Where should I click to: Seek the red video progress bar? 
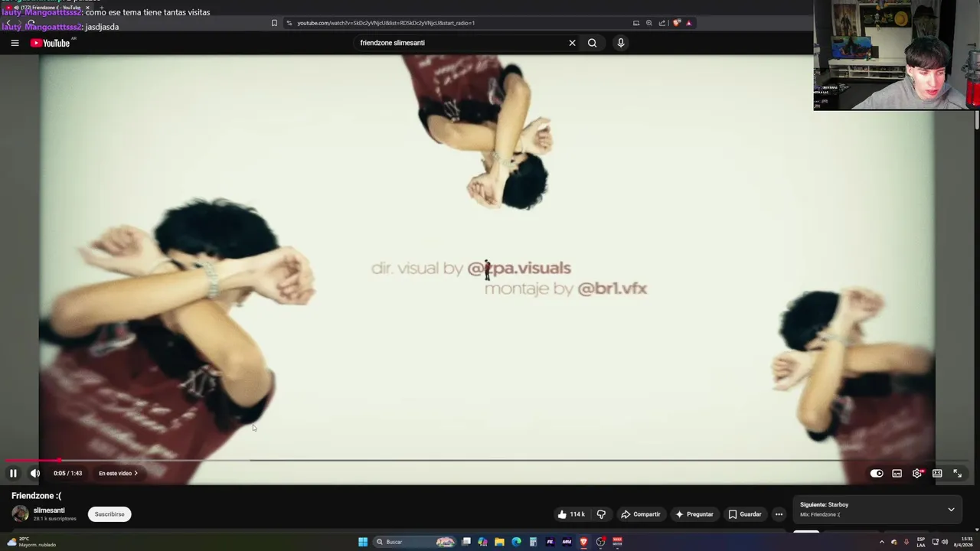click(x=490, y=461)
